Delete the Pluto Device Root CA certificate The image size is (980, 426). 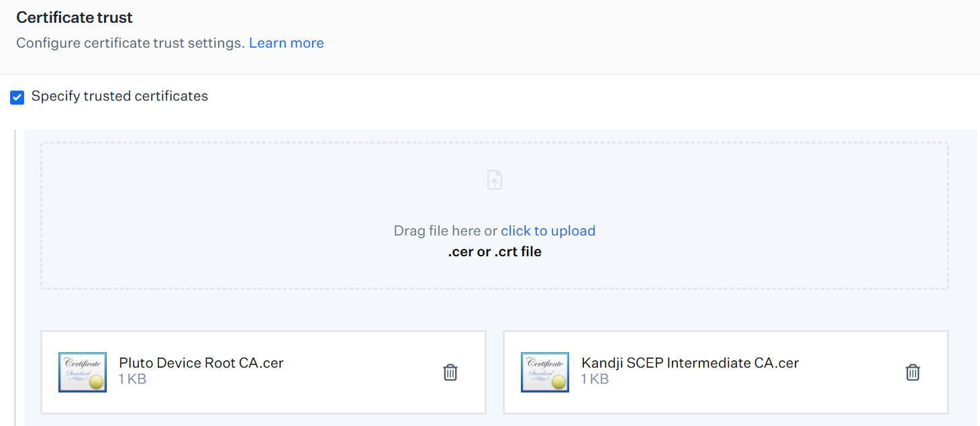[450, 372]
